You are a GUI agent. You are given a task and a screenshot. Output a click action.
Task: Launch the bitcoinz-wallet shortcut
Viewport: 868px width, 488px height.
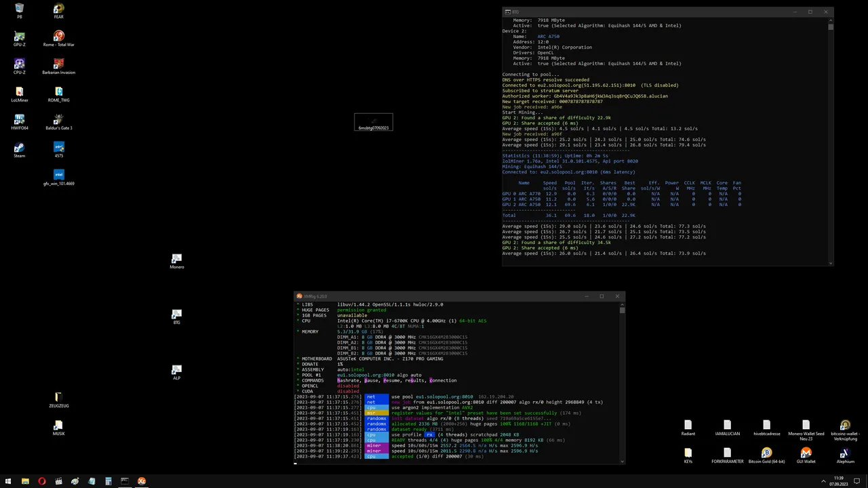click(845, 430)
